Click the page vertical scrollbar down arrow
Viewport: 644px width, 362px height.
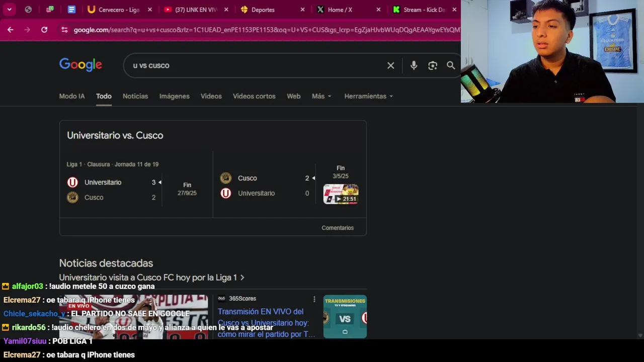pyautogui.click(x=640, y=335)
